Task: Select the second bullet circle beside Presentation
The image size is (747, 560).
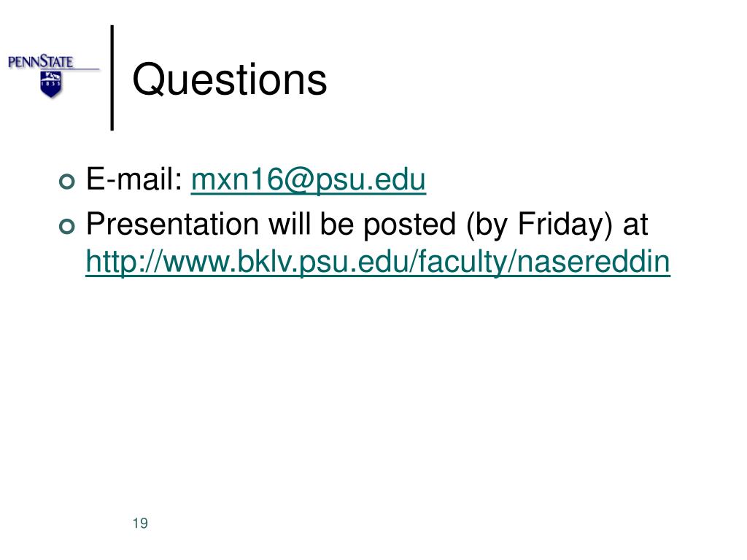Action: (x=67, y=226)
